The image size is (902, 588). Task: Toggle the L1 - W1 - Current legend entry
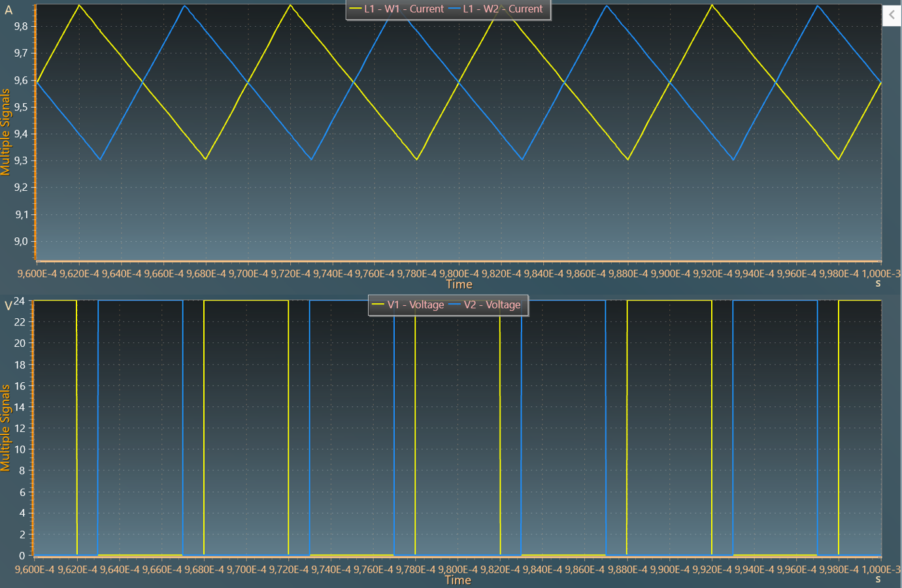[x=404, y=9]
